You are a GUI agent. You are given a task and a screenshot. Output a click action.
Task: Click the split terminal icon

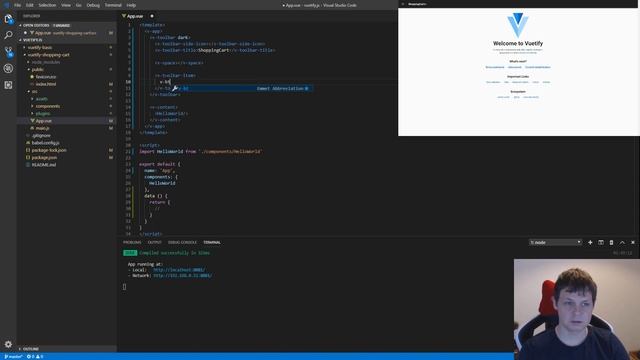click(601, 242)
